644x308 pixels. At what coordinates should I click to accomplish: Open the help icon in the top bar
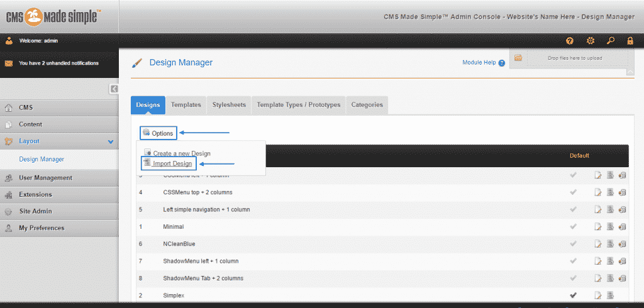click(x=570, y=41)
